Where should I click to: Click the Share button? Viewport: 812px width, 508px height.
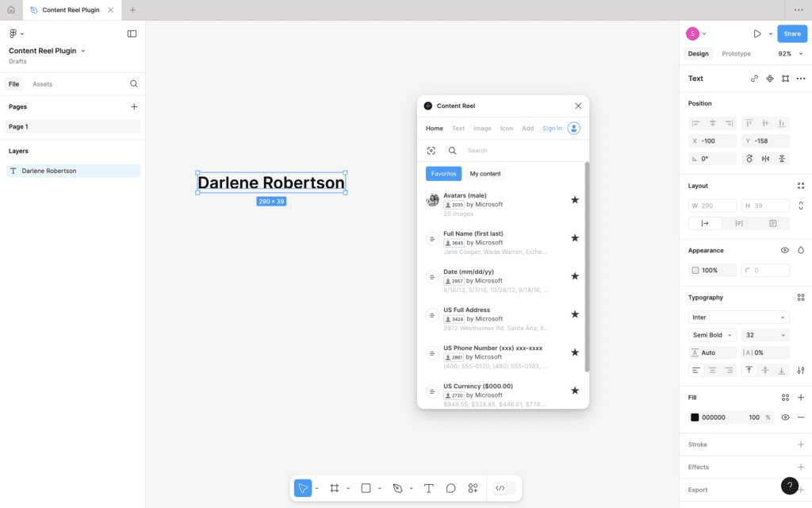(x=792, y=33)
